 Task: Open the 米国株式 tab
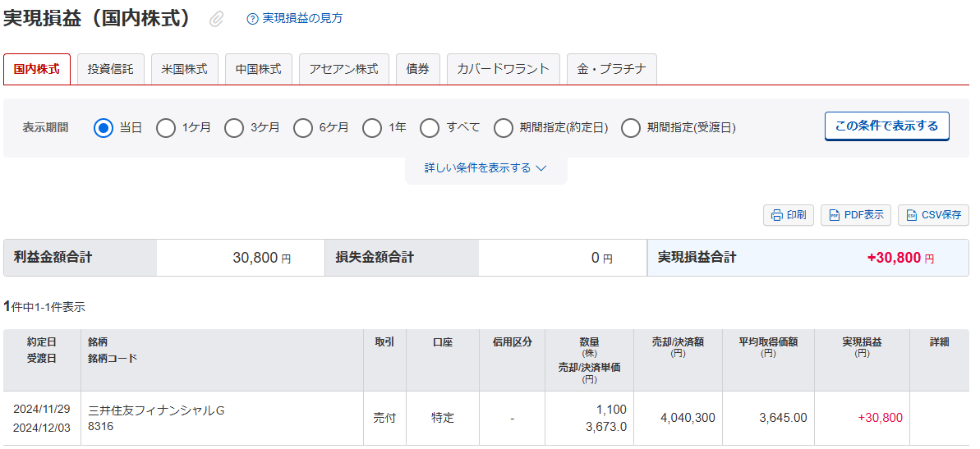coord(185,69)
